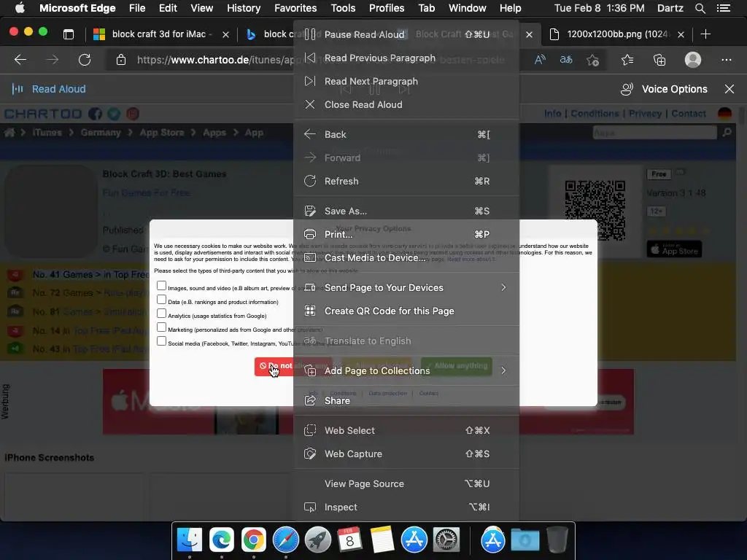
Task: Open System Preferences from the dock
Action: coord(446,540)
